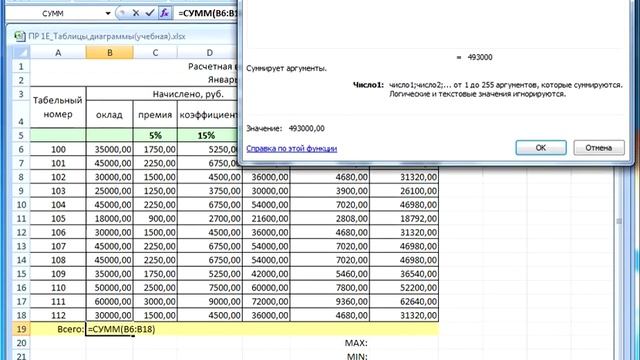
Task: Select the премия heading cell
Action: pos(155,115)
